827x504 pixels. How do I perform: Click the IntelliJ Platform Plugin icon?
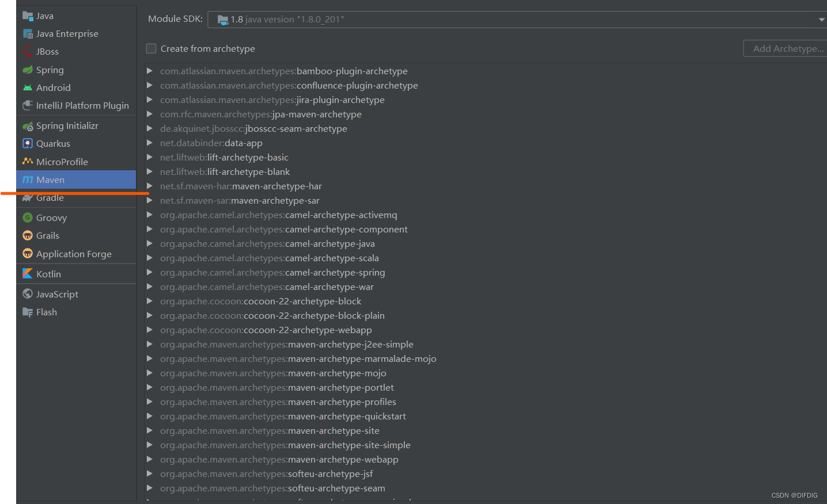tap(28, 105)
